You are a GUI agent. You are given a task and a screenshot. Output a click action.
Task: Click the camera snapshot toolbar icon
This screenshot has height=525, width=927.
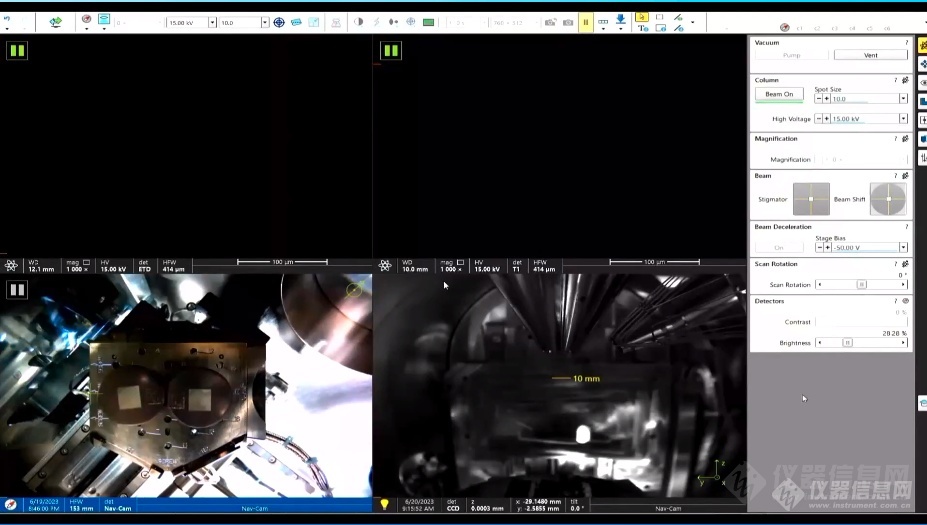tap(568, 22)
